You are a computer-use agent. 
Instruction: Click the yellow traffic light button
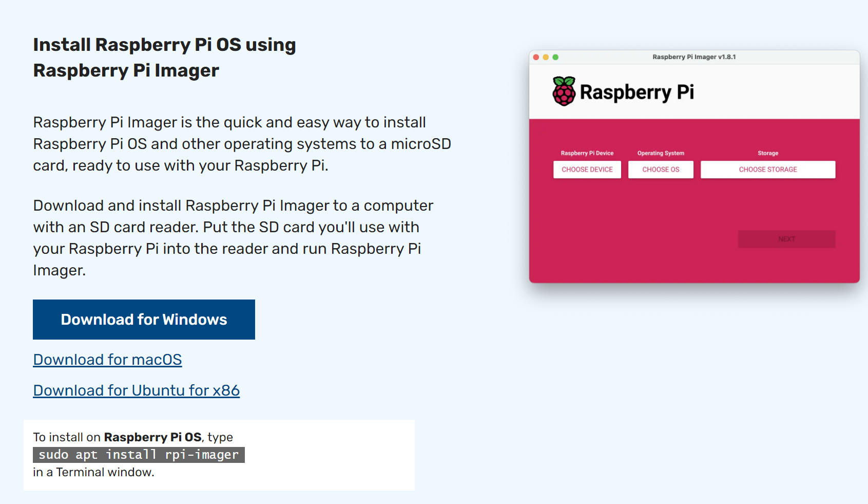click(x=546, y=58)
